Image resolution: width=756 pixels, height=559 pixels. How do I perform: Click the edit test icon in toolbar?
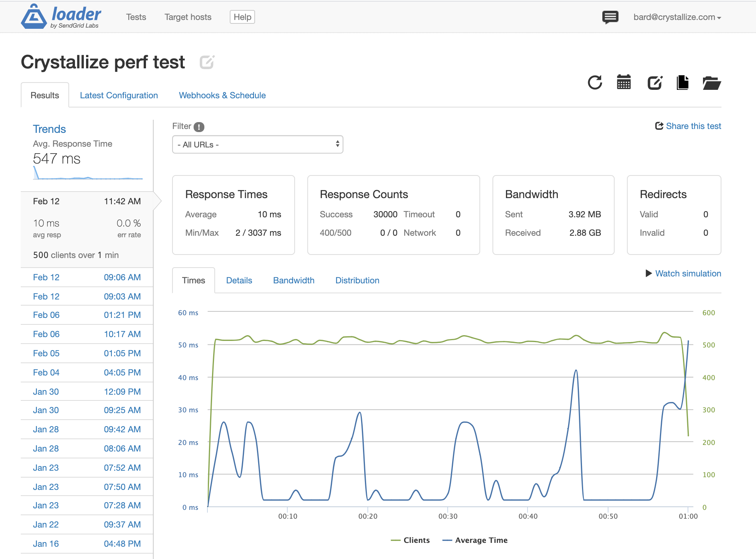[x=655, y=83]
